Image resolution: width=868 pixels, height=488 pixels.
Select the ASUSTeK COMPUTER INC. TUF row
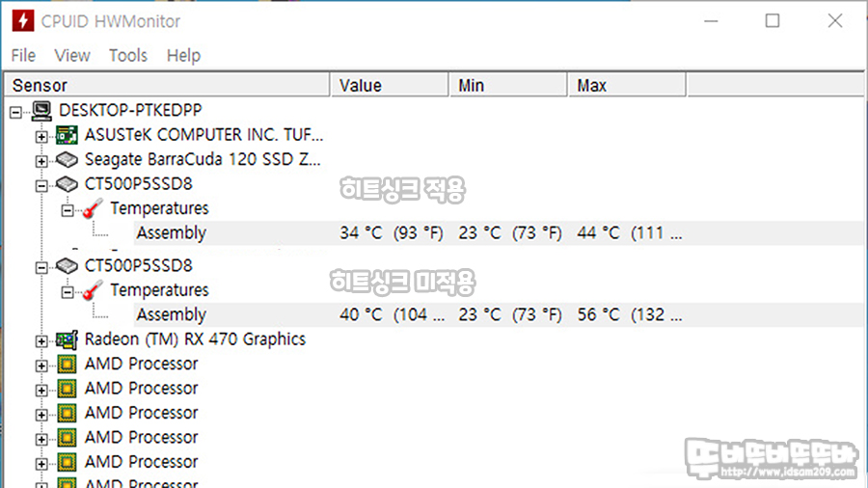[x=203, y=134]
